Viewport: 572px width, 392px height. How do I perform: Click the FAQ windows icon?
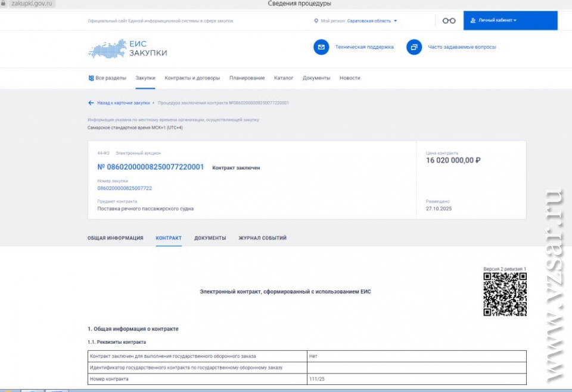point(414,47)
